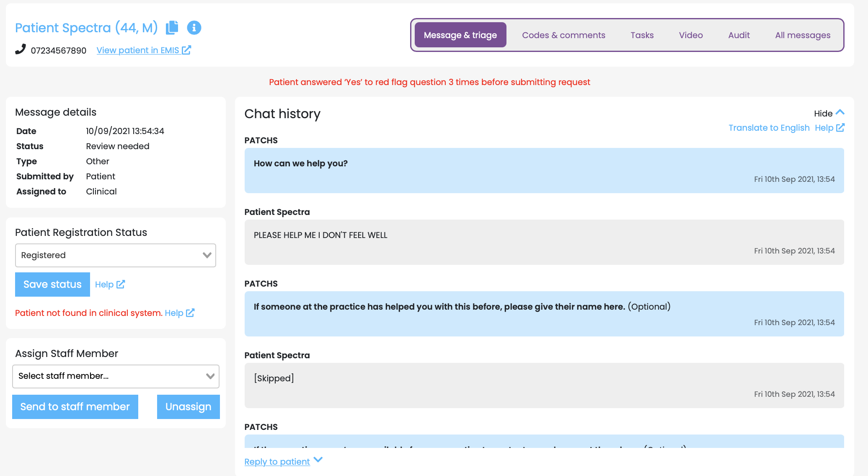This screenshot has height=476, width=868.
Task: Click the copy patient details icon
Action: point(172,28)
